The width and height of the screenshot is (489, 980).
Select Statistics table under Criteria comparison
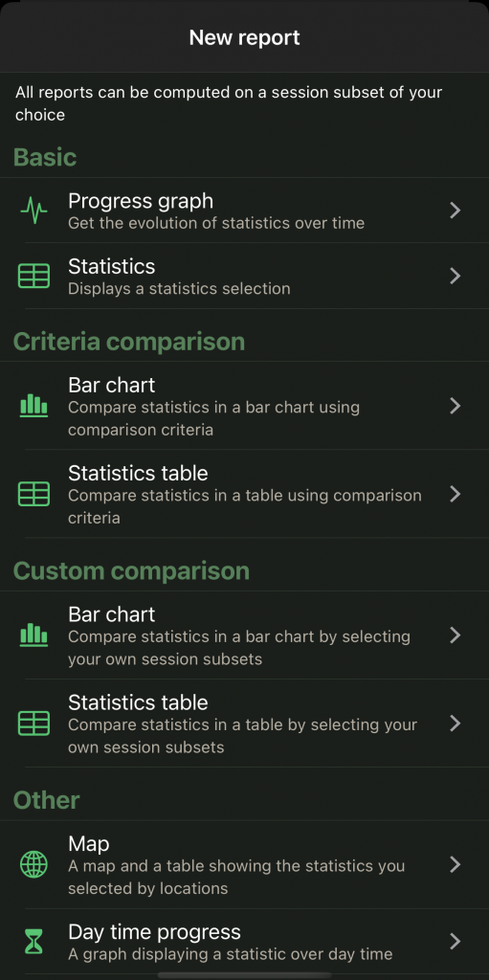245,494
